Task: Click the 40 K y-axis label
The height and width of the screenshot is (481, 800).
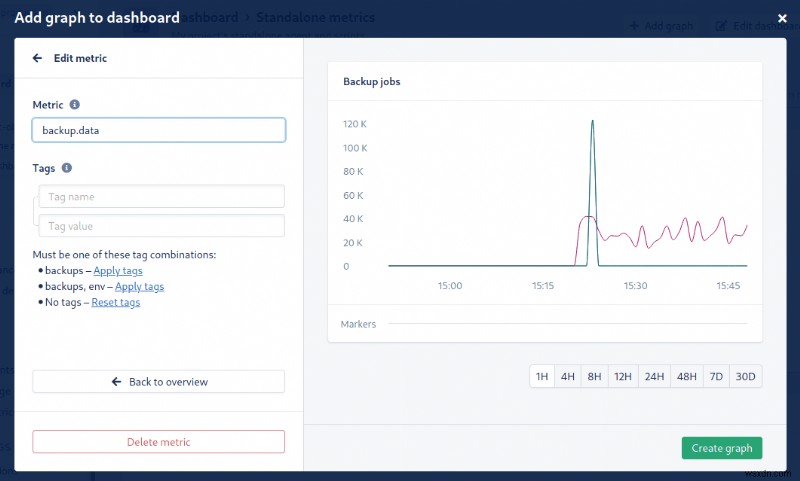Action: coord(353,219)
